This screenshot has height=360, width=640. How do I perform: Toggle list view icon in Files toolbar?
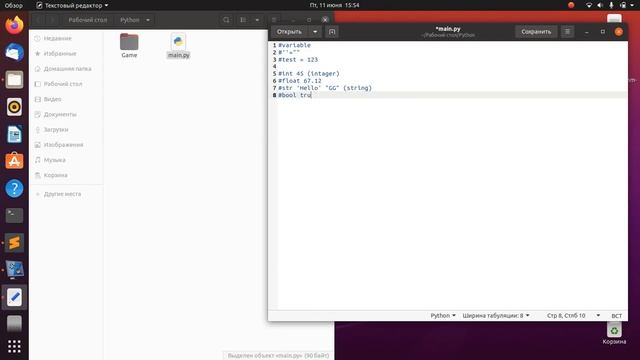pyautogui.click(x=243, y=20)
